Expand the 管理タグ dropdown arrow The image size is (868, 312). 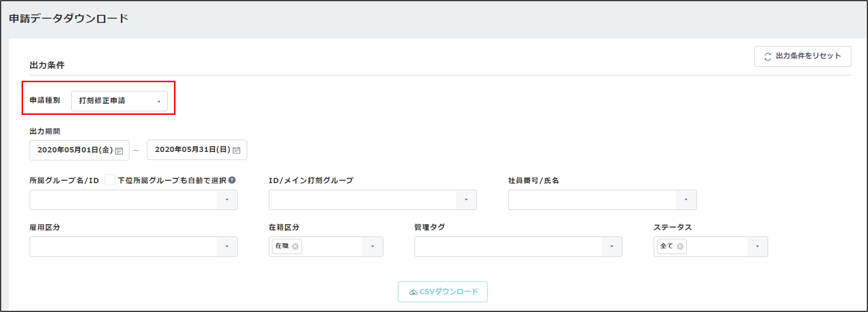click(612, 247)
